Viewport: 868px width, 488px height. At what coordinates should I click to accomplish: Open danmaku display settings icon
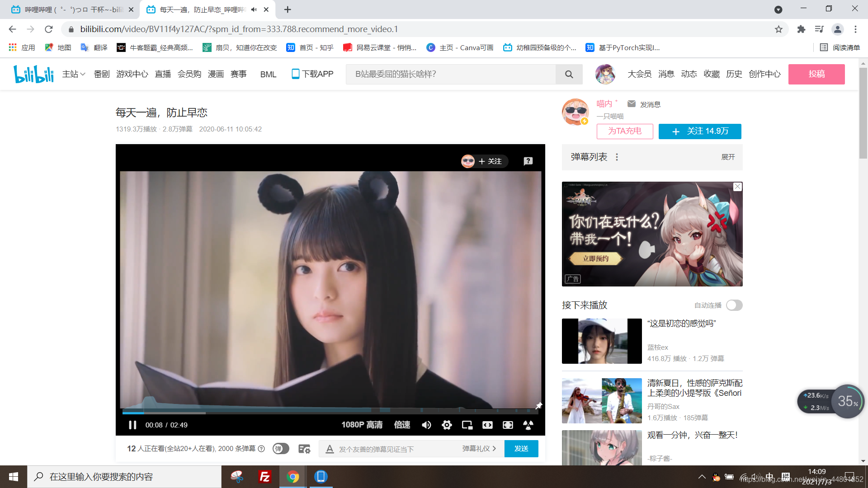304,449
